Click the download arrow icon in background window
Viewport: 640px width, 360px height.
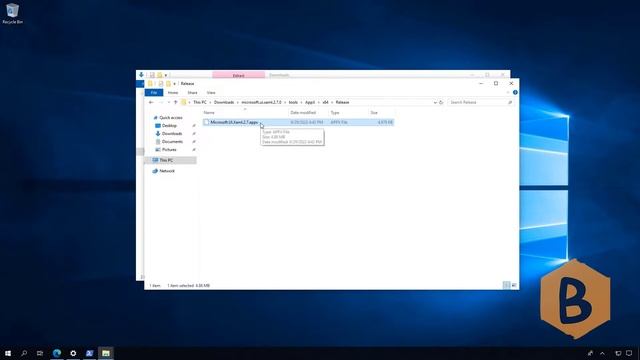(x=141, y=75)
